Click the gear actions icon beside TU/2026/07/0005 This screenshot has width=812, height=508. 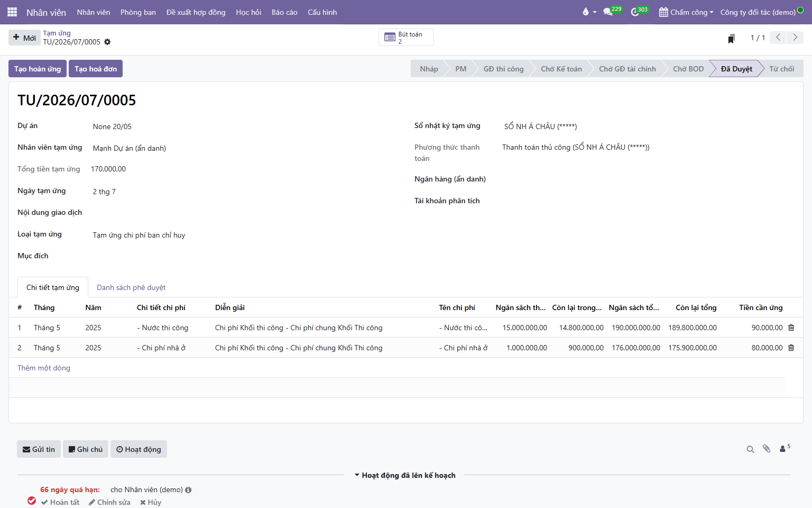click(x=107, y=42)
